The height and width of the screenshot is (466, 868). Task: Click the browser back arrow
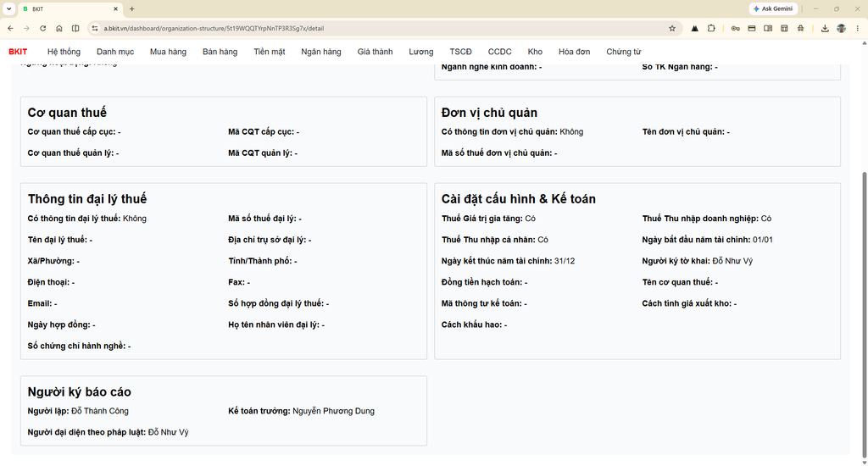tap(10, 28)
